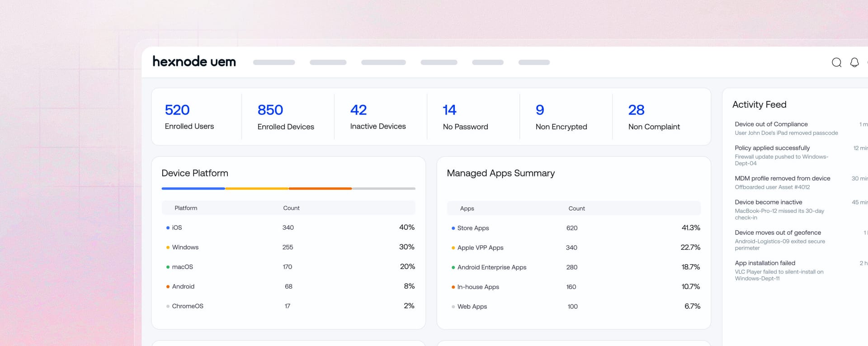This screenshot has height=346, width=868.
Task: Select the iOS platform row
Action: pos(288,228)
